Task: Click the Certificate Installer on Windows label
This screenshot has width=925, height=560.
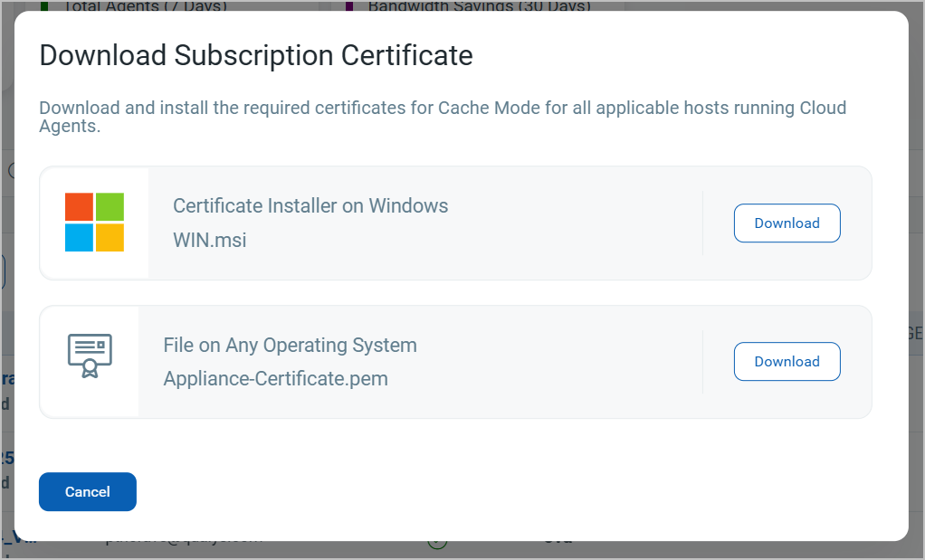Action: [x=310, y=206]
